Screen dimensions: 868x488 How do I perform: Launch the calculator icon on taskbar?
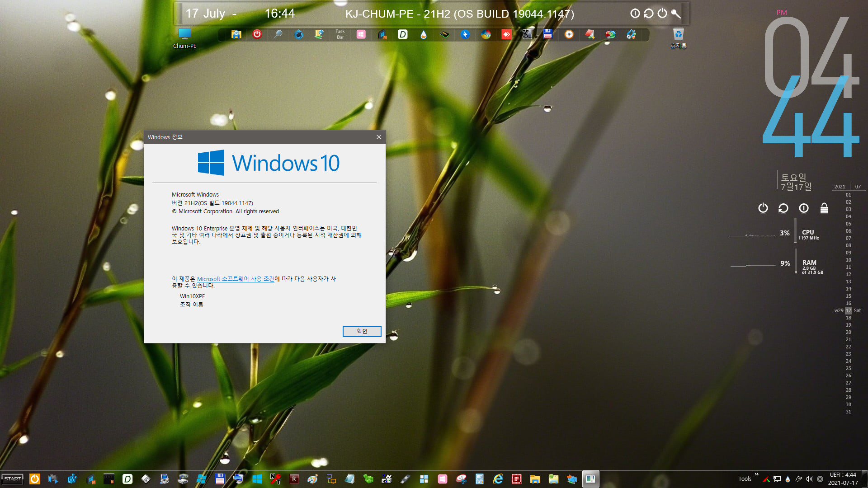click(x=480, y=479)
